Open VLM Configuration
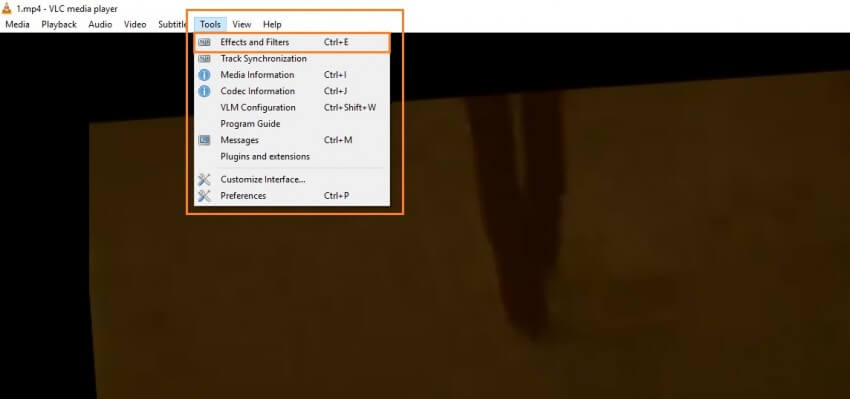850x399 pixels. 292,107
